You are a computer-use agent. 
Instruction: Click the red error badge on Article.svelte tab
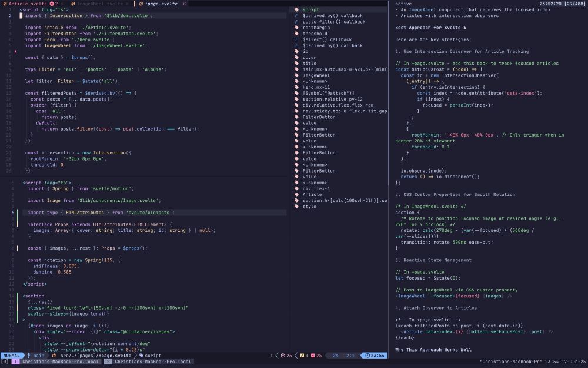[52, 4]
